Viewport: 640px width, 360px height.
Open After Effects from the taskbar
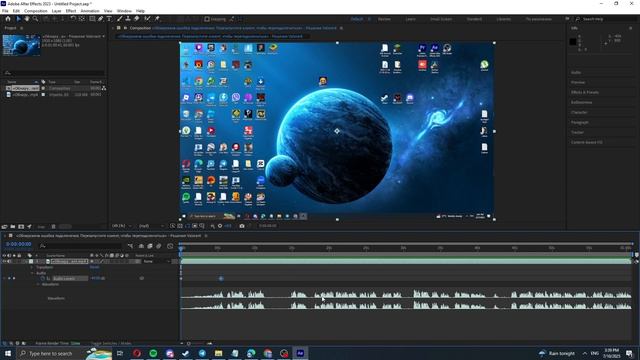point(300,353)
